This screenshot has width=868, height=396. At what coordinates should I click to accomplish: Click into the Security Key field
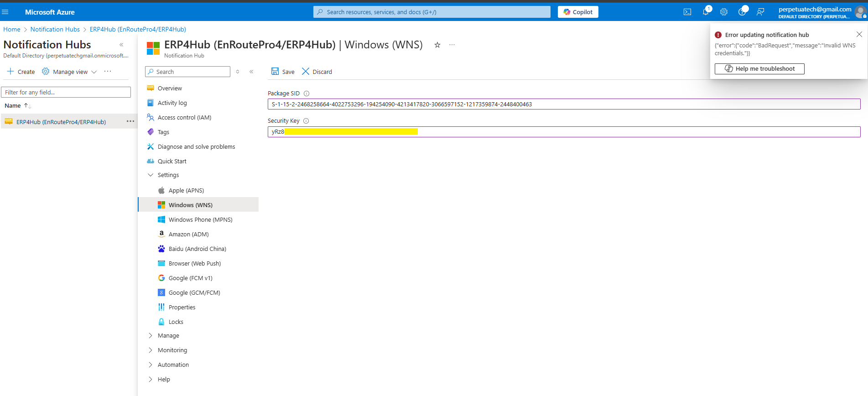(x=564, y=132)
